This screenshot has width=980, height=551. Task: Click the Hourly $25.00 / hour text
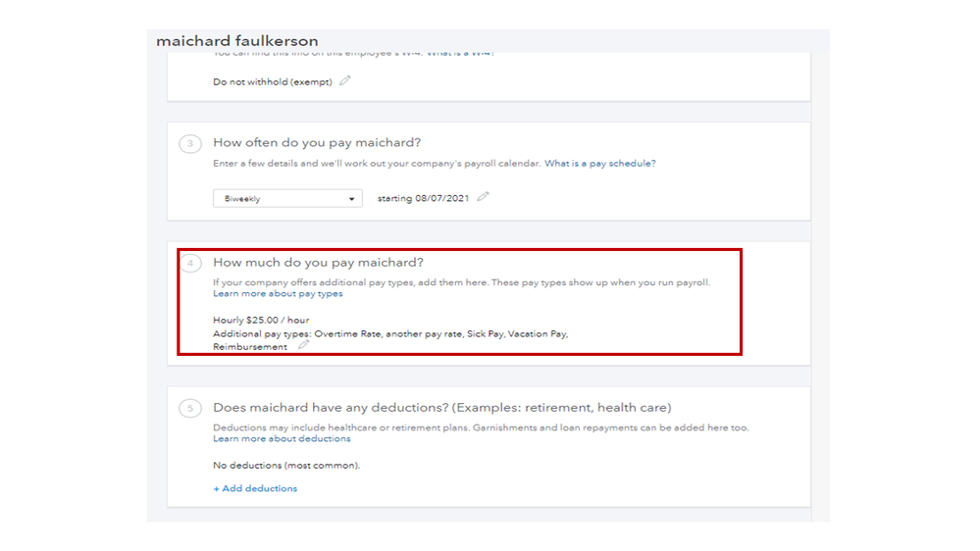pyautogui.click(x=261, y=321)
